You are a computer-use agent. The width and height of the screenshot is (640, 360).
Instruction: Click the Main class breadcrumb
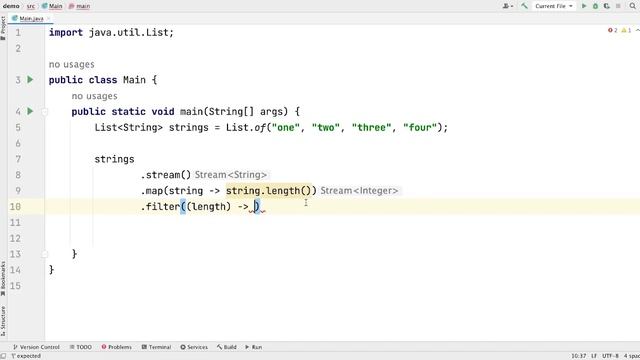point(52,6)
